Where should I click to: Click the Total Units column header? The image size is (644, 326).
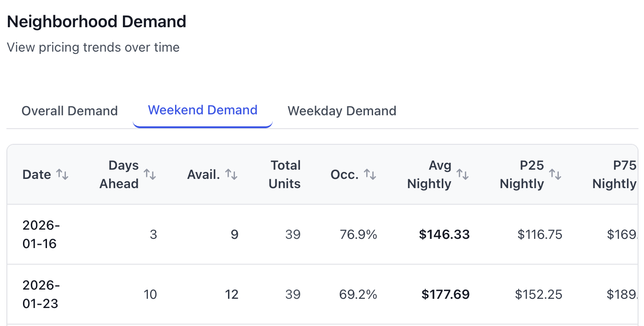285,174
